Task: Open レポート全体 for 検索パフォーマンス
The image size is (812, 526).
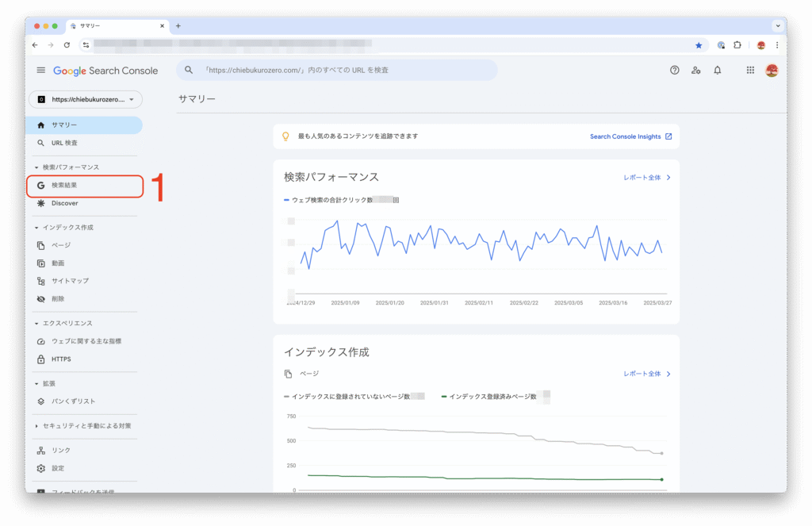Action: (647, 177)
